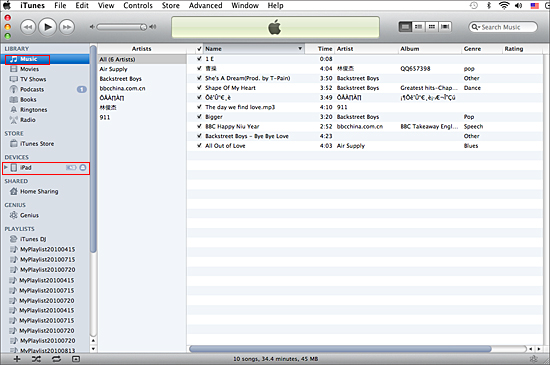Open the Store menu
550x365 pixels.
pyautogui.click(x=170, y=5)
